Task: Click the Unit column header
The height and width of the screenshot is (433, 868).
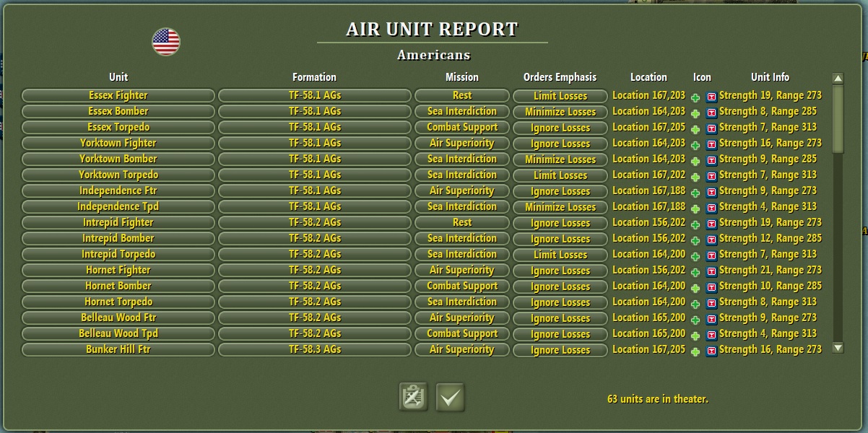Action: point(118,77)
